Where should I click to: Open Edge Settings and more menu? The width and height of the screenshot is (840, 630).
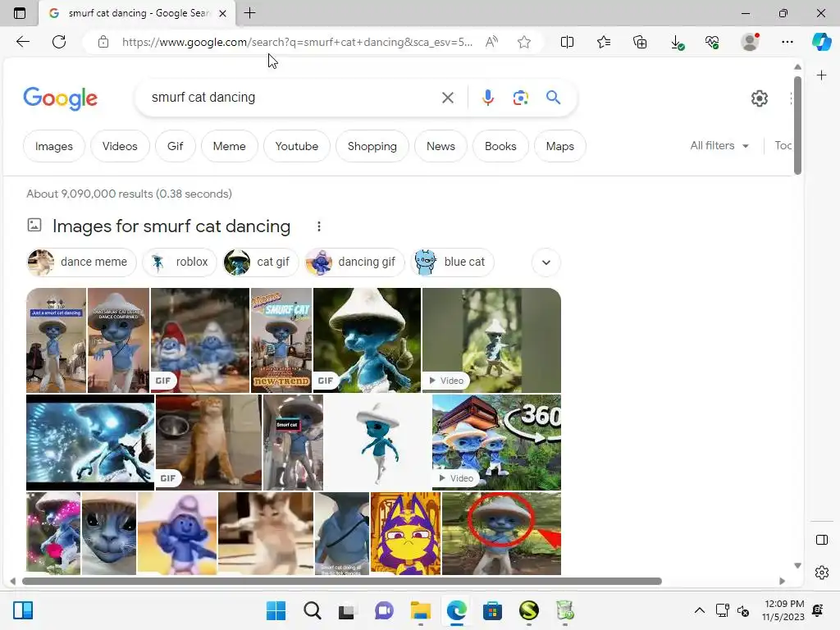click(x=787, y=42)
